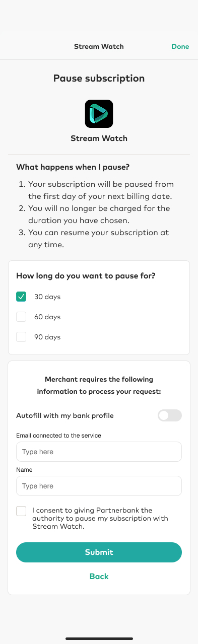
Task: Submit the pause subscription request
Action: click(x=99, y=552)
